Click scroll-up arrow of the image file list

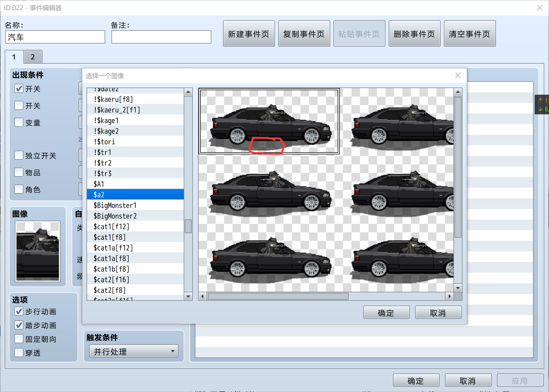pyautogui.click(x=188, y=92)
